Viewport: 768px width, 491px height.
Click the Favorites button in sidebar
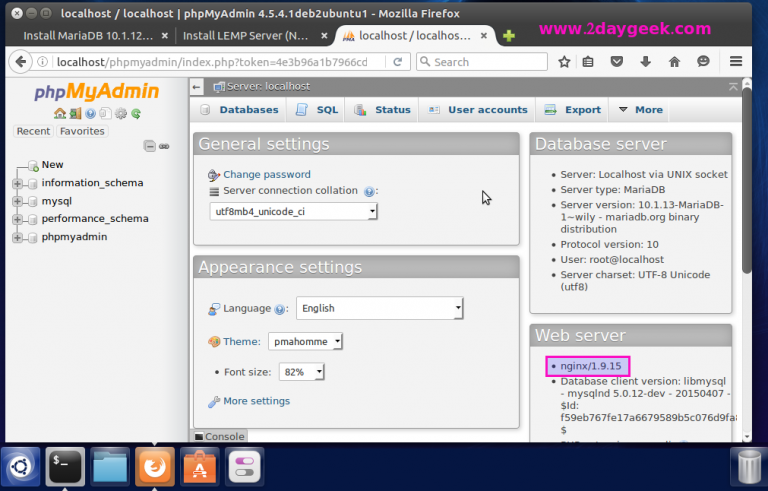pyautogui.click(x=81, y=131)
